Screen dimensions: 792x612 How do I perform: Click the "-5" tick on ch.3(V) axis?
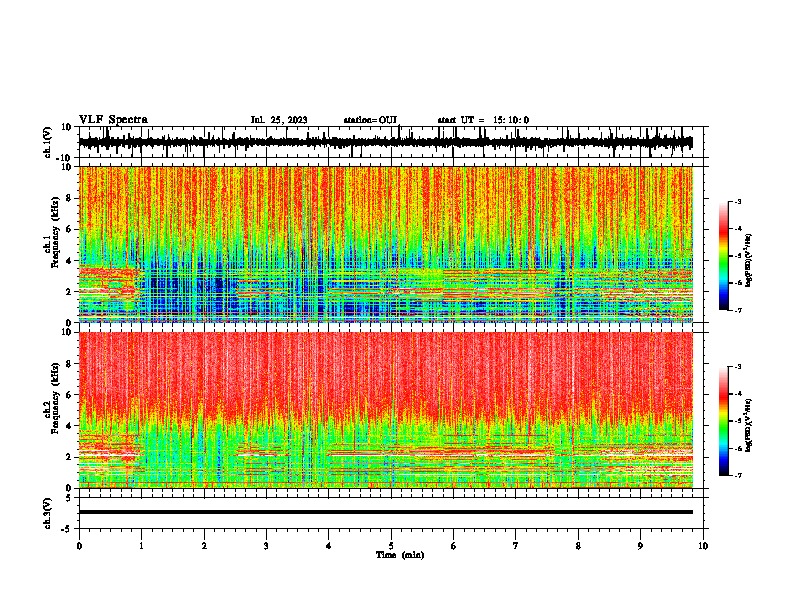[67, 528]
